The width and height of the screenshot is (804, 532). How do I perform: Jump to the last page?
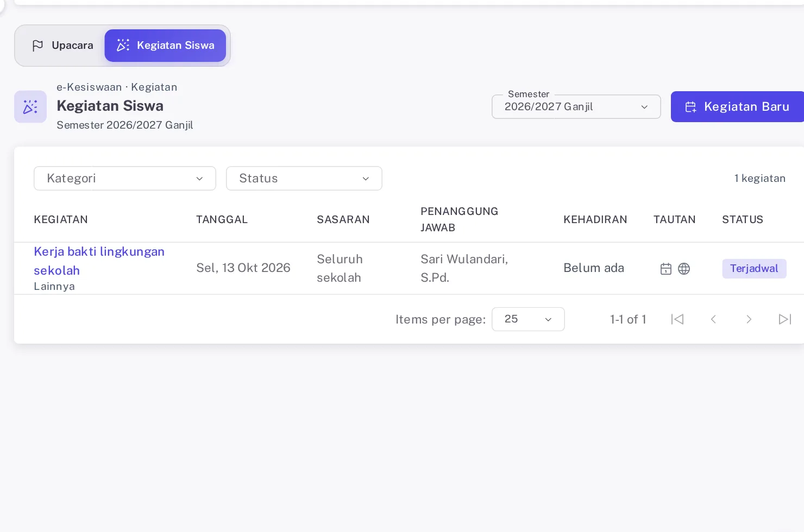(x=785, y=319)
